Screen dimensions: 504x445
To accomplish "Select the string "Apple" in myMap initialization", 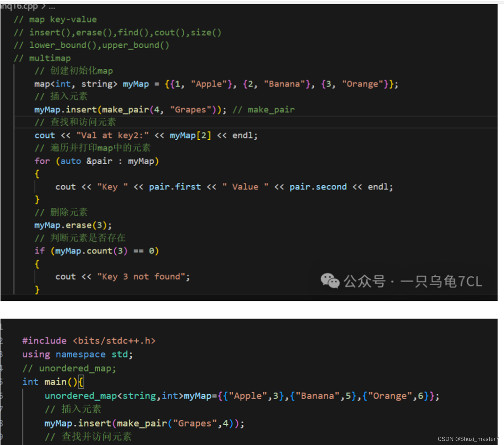I will point(209,84).
